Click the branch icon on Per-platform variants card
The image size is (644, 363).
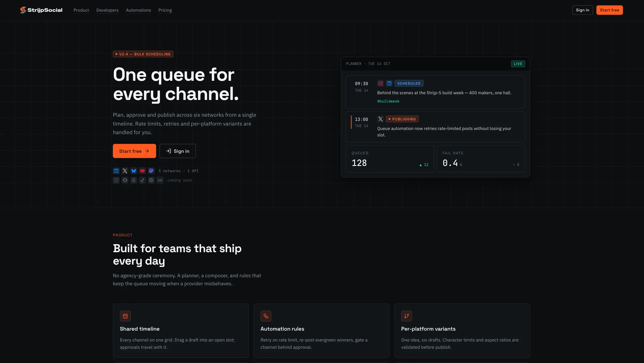(407, 316)
